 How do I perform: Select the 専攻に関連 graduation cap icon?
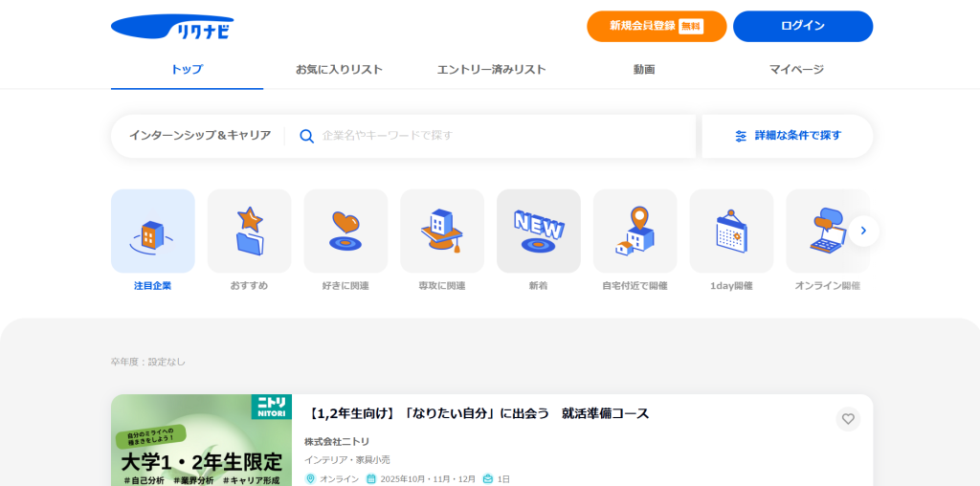pyautogui.click(x=442, y=232)
